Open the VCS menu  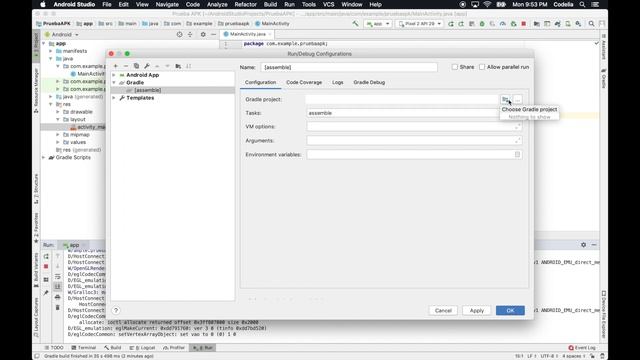point(329,4)
